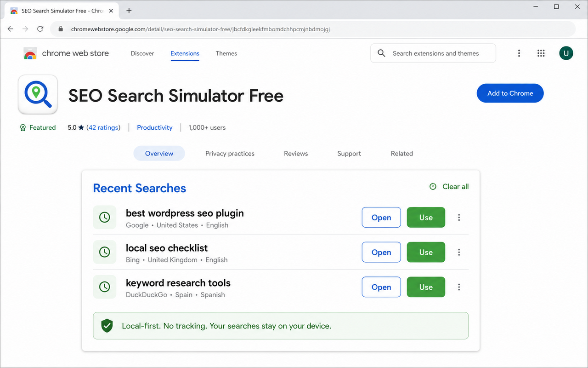588x368 pixels.
Task: Click Use for best wordpress seo plugin
Action: (426, 218)
